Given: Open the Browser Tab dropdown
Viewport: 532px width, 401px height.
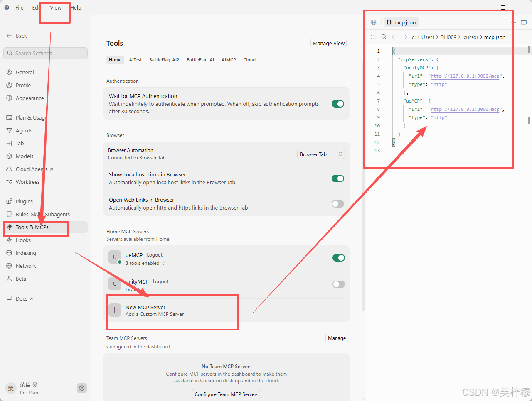Looking at the screenshot, I should tap(321, 154).
